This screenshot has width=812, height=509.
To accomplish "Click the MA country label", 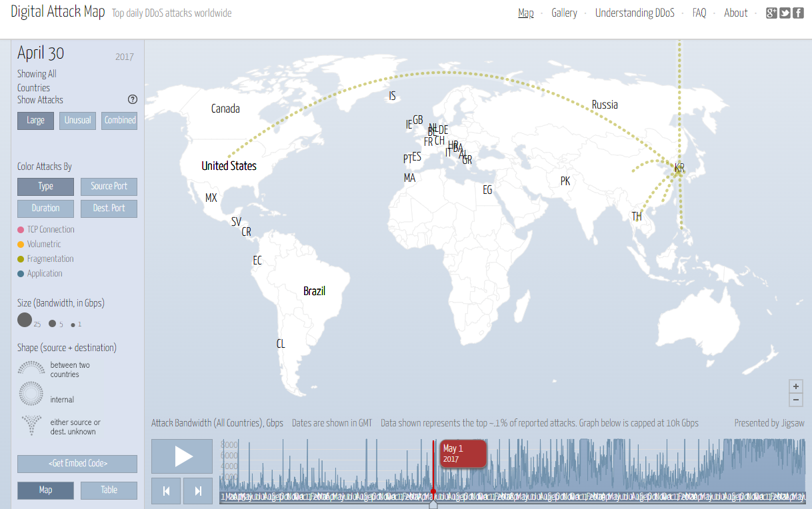I will (x=409, y=178).
